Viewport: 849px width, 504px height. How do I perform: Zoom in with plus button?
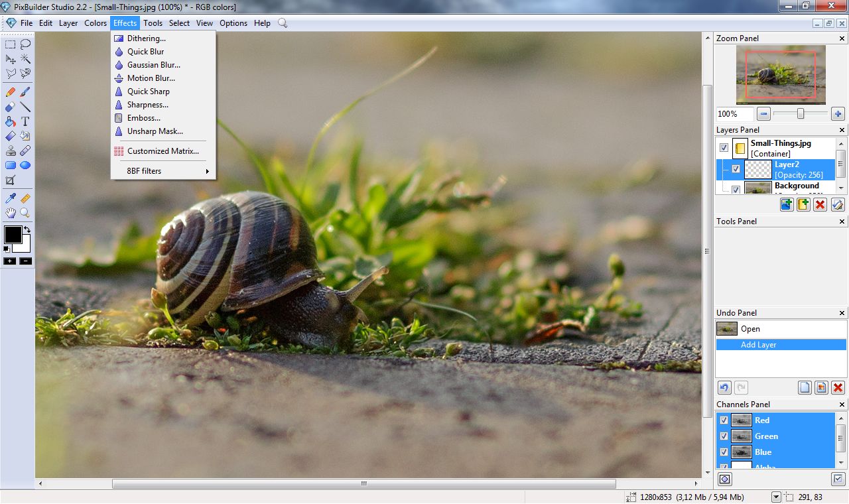[x=838, y=113]
